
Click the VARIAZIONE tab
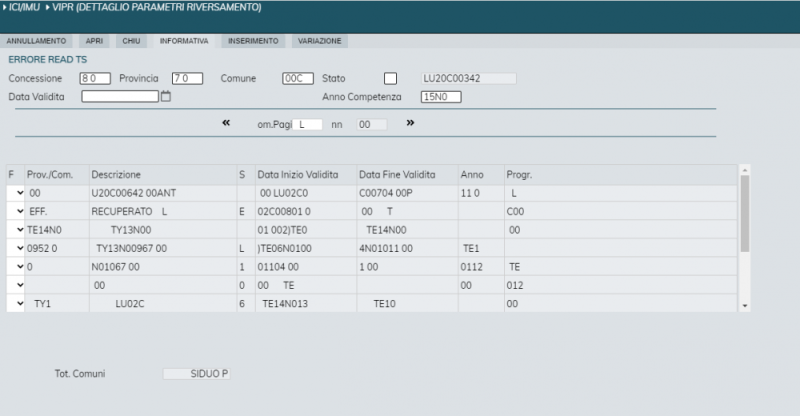(x=320, y=41)
